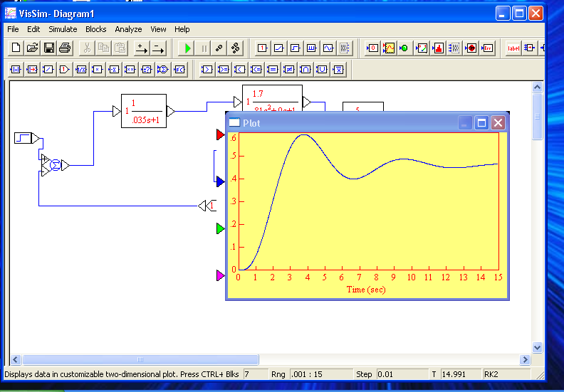Viewport: 564px width, 392px height.
Task: Insert the NOT (X-bar) logic block
Action: coord(338,70)
